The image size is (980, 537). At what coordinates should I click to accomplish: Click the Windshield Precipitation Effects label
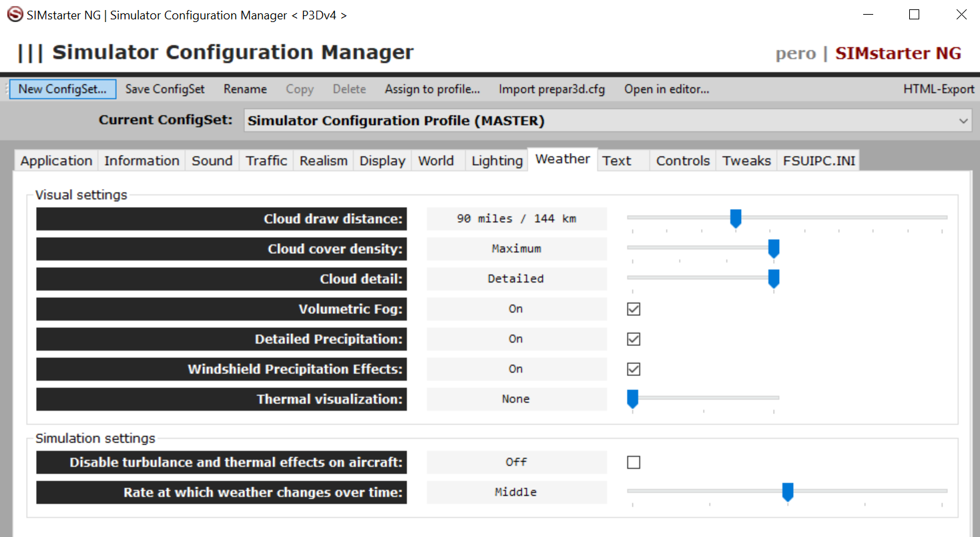click(222, 369)
